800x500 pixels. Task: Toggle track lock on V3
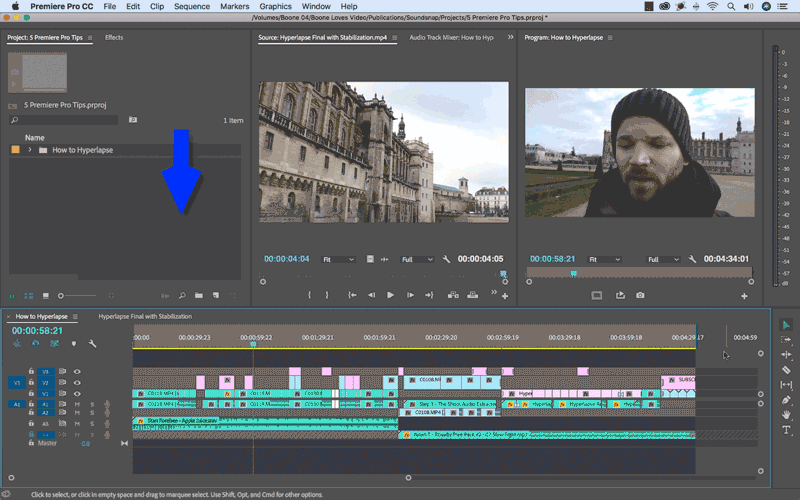(31, 371)
